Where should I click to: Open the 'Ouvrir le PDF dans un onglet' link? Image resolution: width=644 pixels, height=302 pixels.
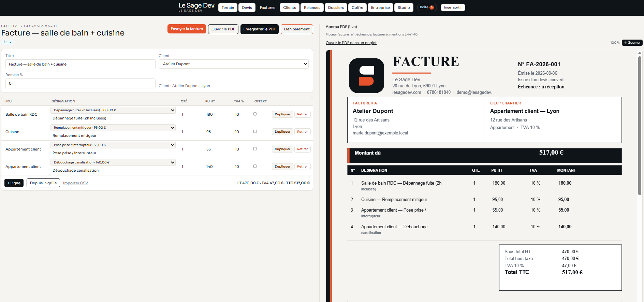click(351, 43)
